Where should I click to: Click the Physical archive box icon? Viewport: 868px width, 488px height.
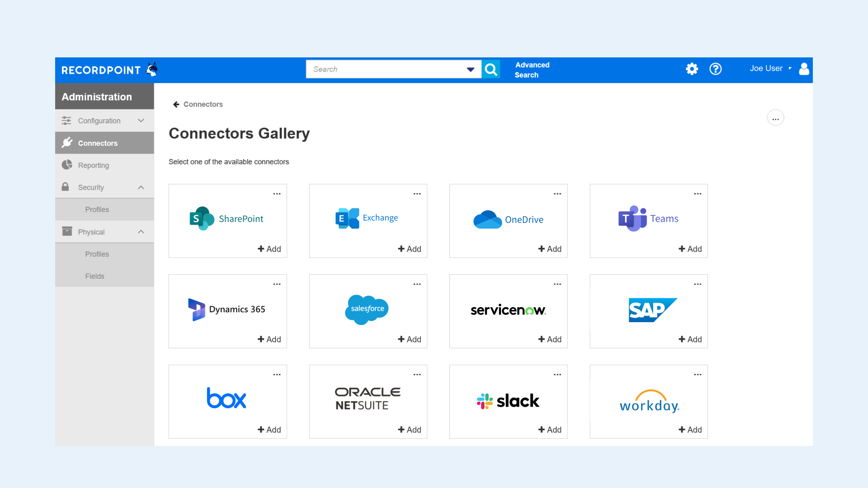pyautogui.click(x=66, y=231)
